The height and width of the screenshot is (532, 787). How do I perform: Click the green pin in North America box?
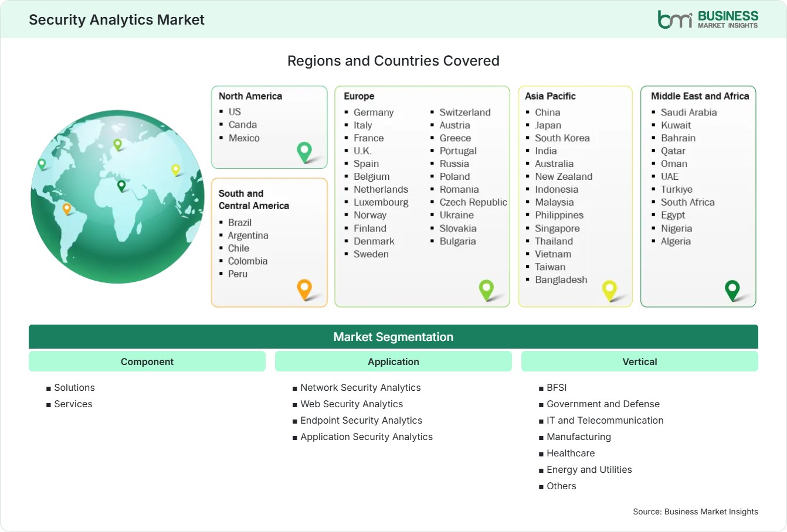[x=304, y=152]
